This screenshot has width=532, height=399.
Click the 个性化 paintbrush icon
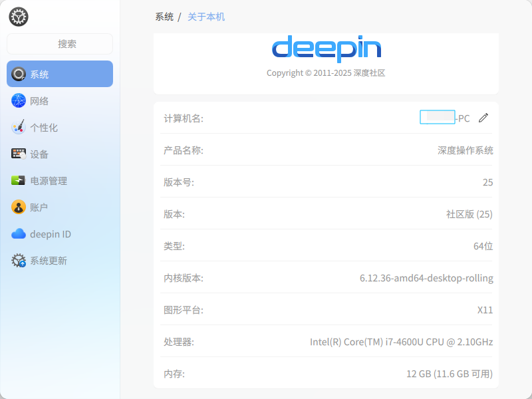19,127
